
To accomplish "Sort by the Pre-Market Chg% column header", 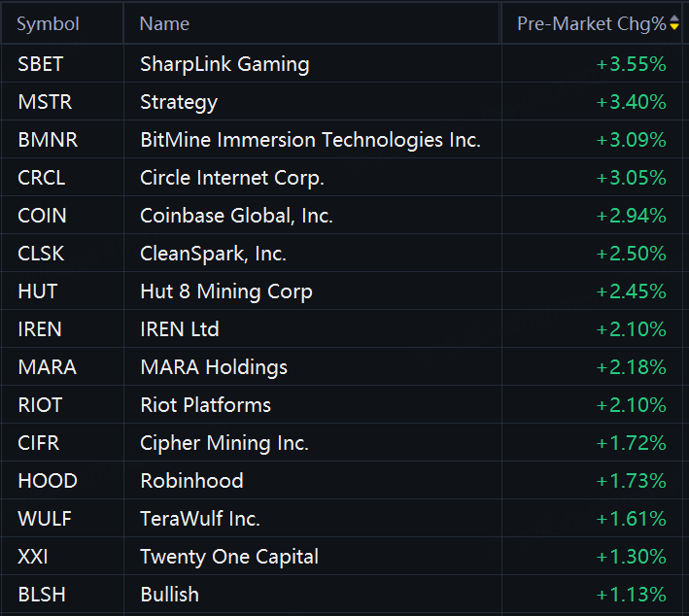I will click(x=591, y=23).
